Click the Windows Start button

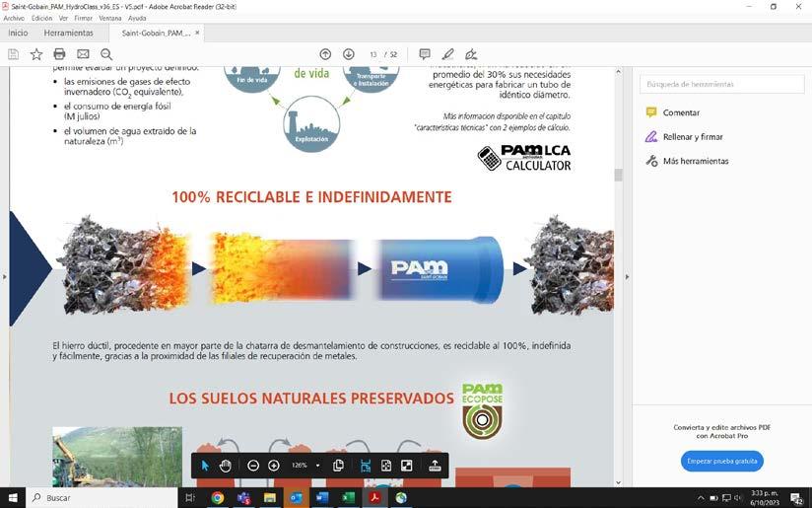13,497
